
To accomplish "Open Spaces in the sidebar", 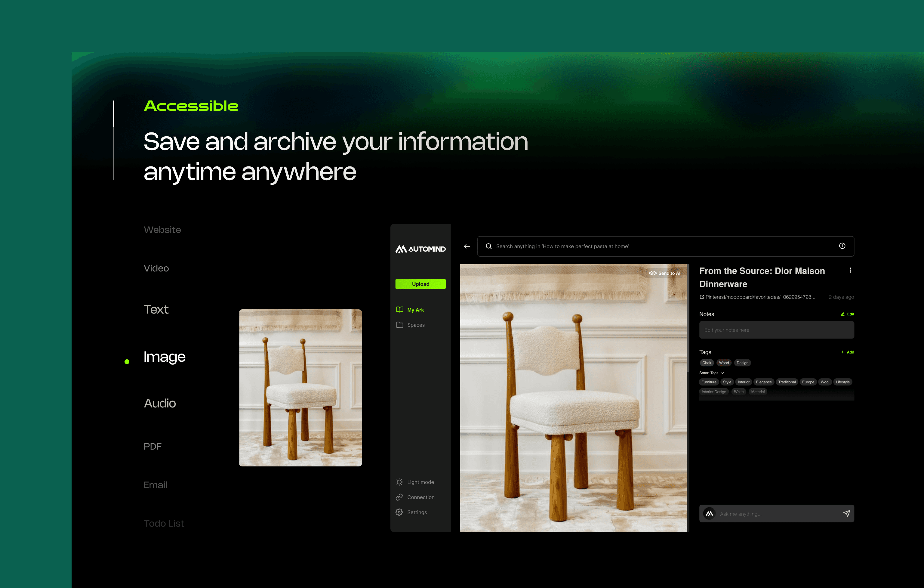I will pyautogui.click(x=416, y=325).
